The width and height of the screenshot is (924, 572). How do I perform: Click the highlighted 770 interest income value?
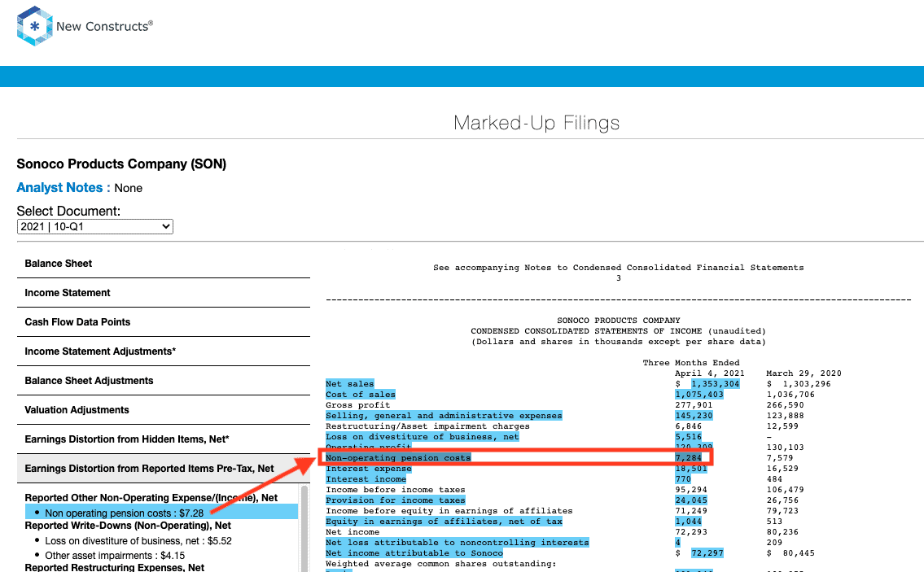683,479
